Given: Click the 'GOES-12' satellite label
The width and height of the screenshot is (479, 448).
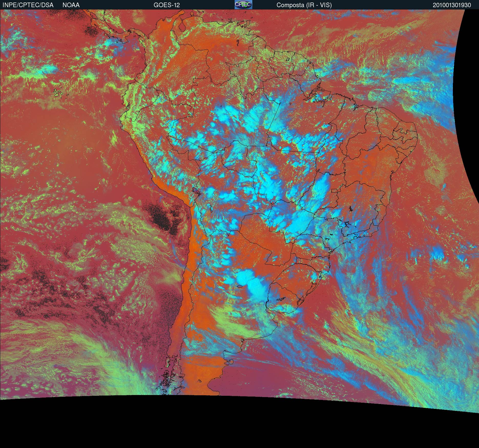Looking at the screenshot, I should (167, 5).
